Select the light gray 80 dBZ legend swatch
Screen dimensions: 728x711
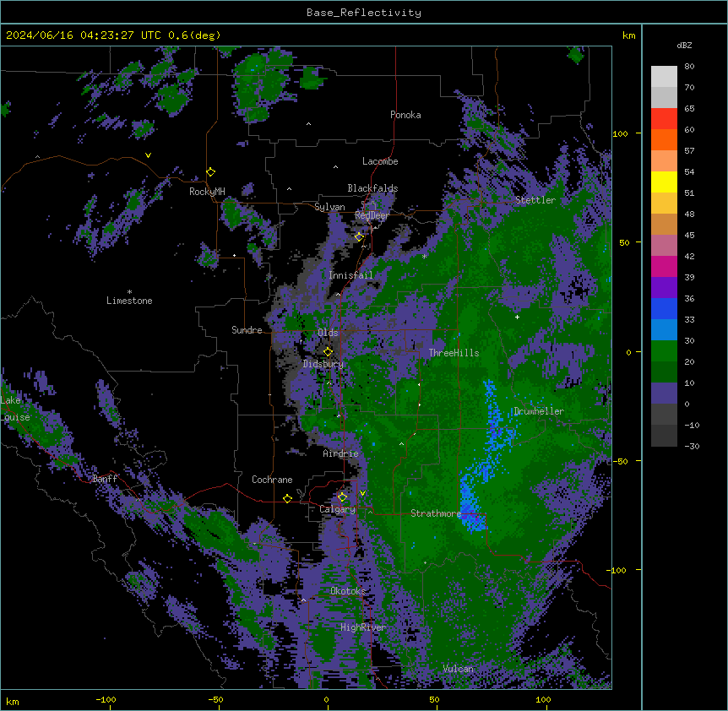click(x=664, y=76)
